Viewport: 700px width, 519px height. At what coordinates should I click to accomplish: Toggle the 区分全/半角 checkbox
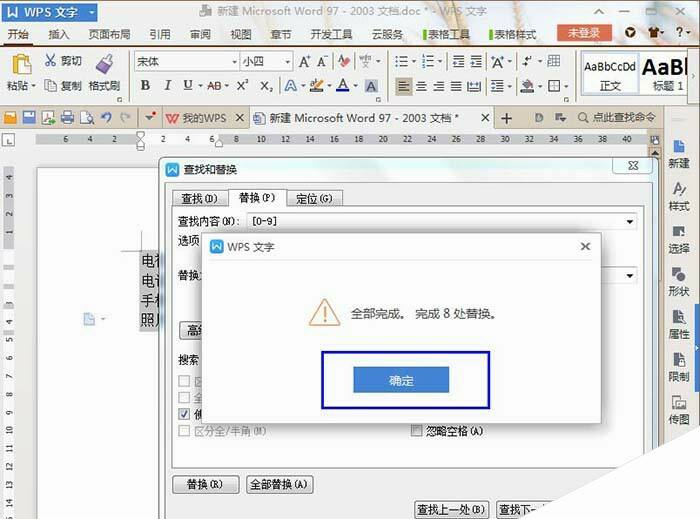click(x=184, y=431)
